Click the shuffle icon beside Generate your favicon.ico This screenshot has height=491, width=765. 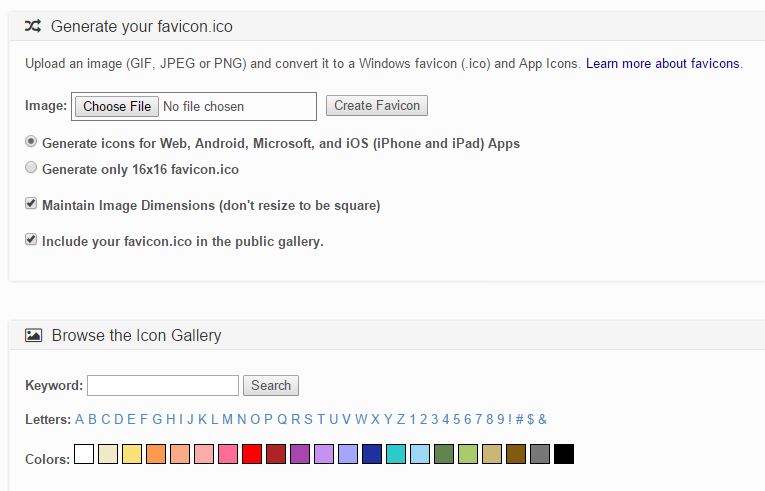33,26
